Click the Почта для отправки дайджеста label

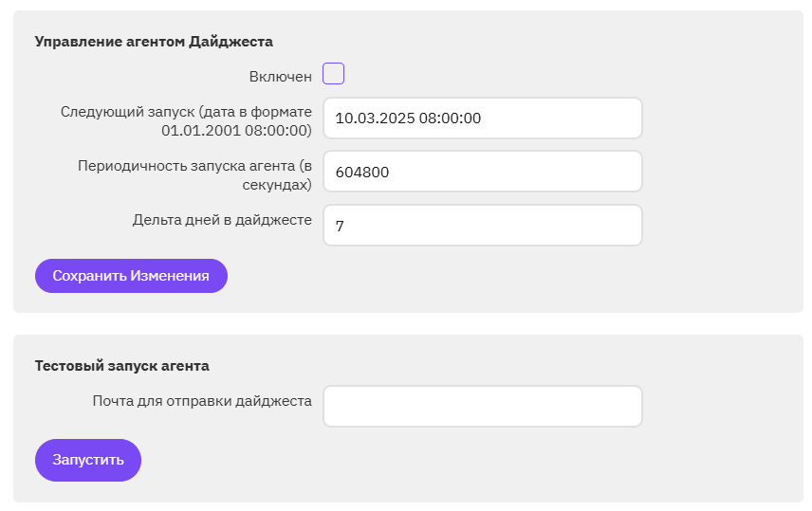tap(202, 401)
